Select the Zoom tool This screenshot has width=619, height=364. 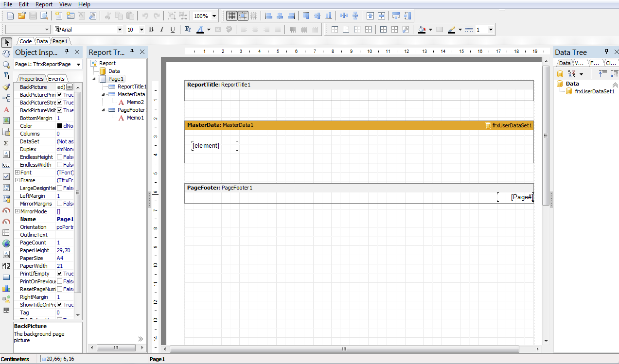coord(6,64)
